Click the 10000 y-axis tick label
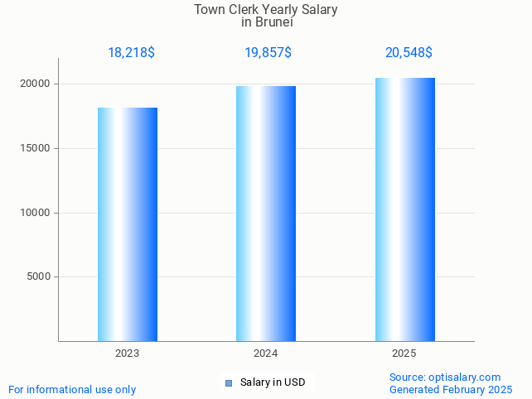532x399 pixels. [x=36, y=213]
